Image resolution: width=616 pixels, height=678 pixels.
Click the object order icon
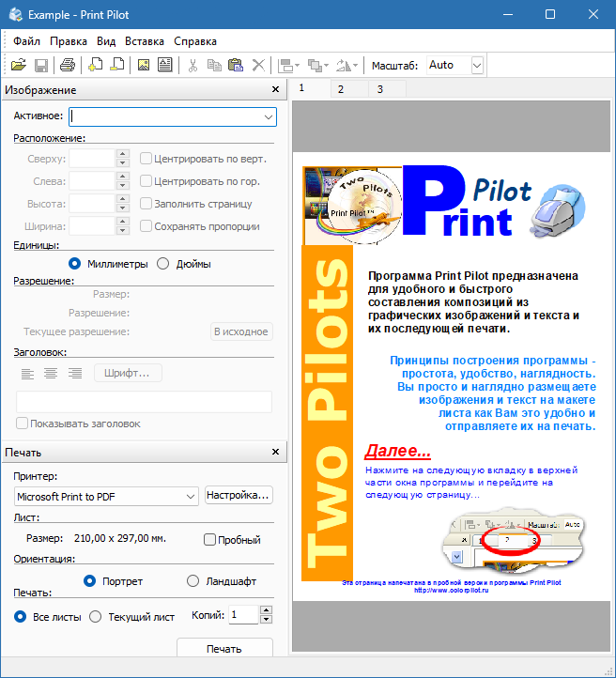click(x=315, y=66)
